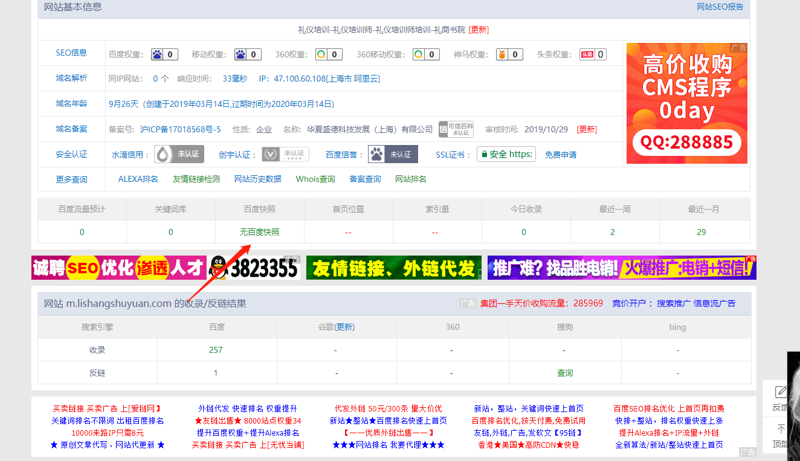Click IP address 47.100.60.108 link
The width and height of the screenshot is (800, 461).
tap(327, 79)
